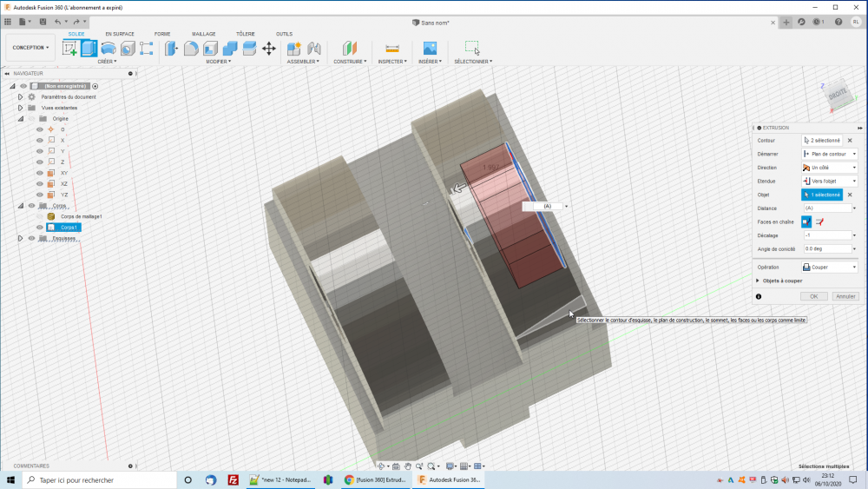
Task: Enable the first Faces en chaîne option
Action: click(x=806, y=222)
